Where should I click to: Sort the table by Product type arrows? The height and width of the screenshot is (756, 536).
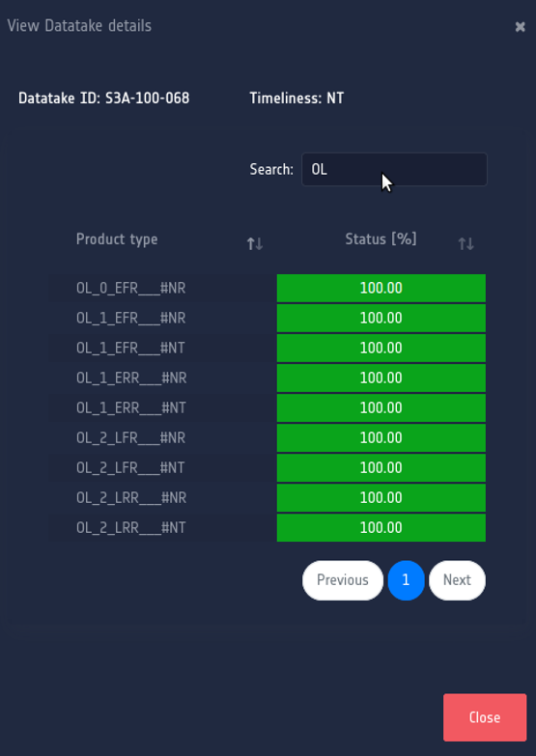coord(255,244)
